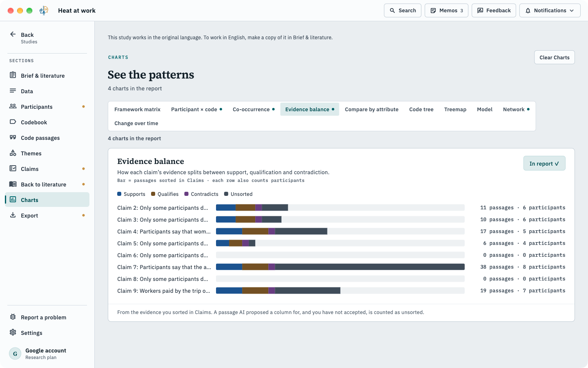Image resolution: width=588 pixels, height=368 pixels.
Task: Open the Change over time tab
Action: point(136,123)
